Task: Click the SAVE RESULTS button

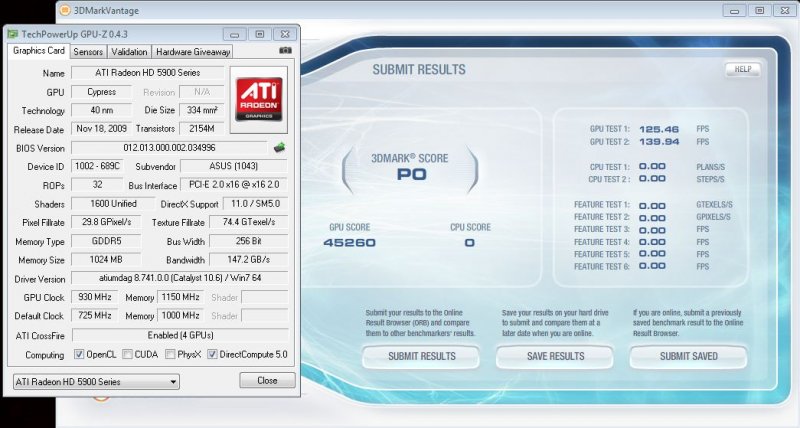Action: [x=555, y=356]
